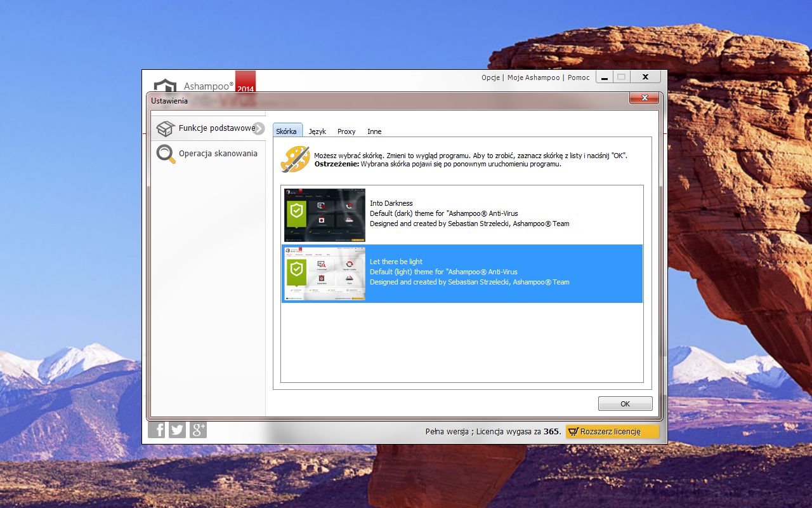Click the arrow beside Funkcje podstawowe
Screen dimensions: 812x508
click(258, 128)
